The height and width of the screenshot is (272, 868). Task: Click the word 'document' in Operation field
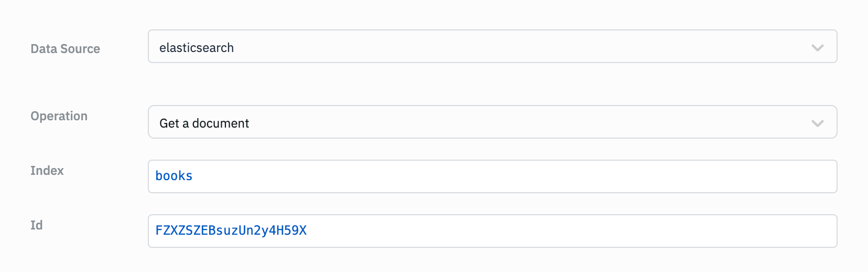point(221,123)
